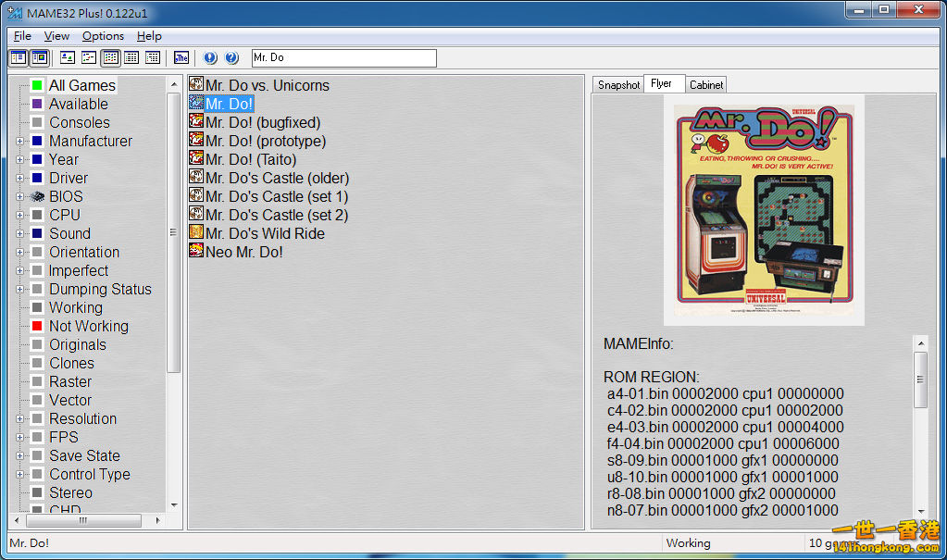Screen dimensions: 947x560
Task: Toggle the folder list panel toolbar button
Action: pyautogui.click(x=18, y=57)
